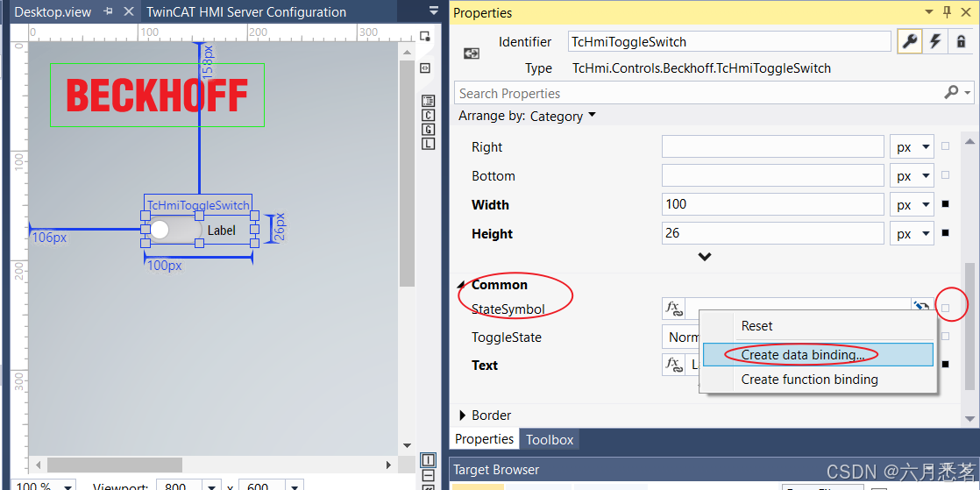Collapse the Common category

(x=462, y=285)
